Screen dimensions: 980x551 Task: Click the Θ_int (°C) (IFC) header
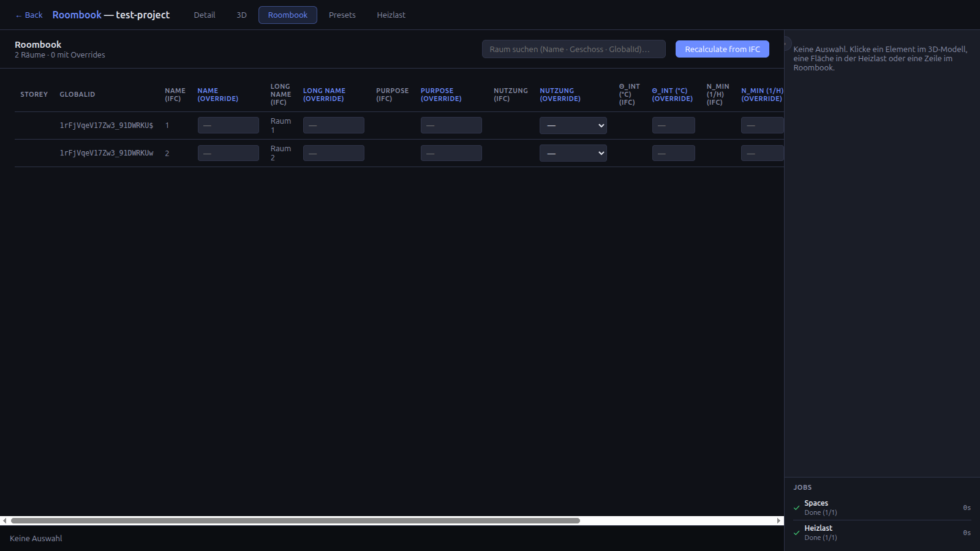point(629,94)
